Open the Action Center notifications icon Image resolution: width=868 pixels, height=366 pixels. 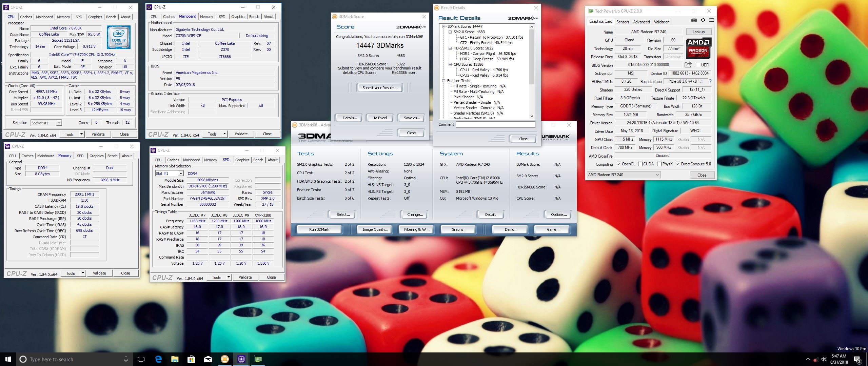click(857, 359)
